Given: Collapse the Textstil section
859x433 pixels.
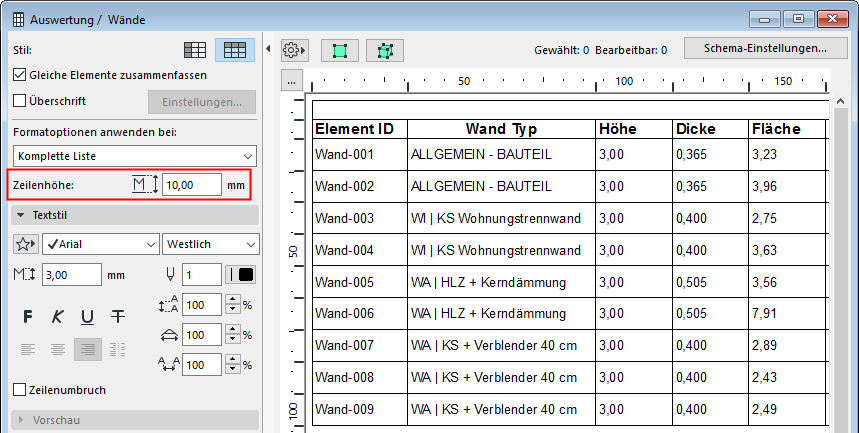Looking at the screenshot, I should (x=135, y=215).
